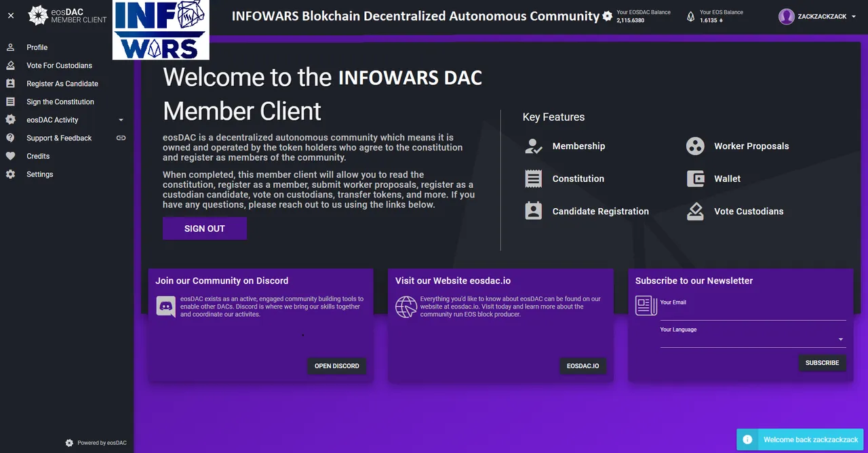Viewport: 868px width, 453px height.
Task: Click the Constitution label in Key Features
Action: [x=578, y=178]
